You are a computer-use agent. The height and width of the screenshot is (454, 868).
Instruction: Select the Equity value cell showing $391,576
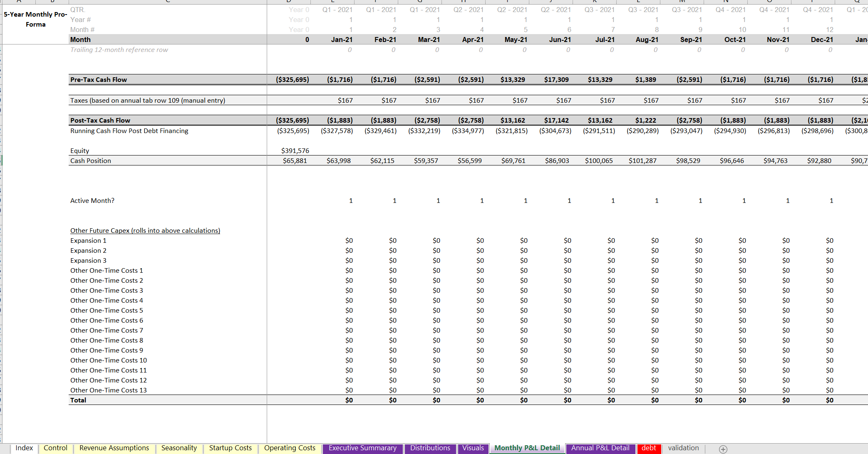click(296, 151)
